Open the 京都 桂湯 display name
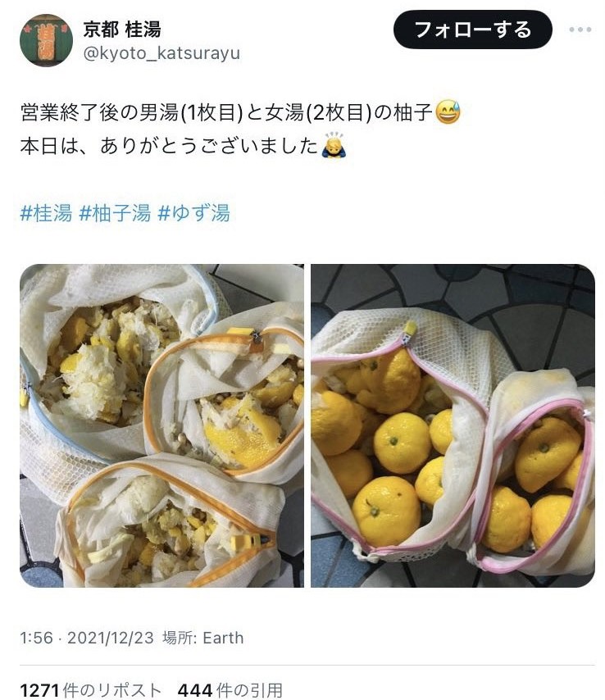The height and width of the screenshot is (700, 605). point(122,30)
